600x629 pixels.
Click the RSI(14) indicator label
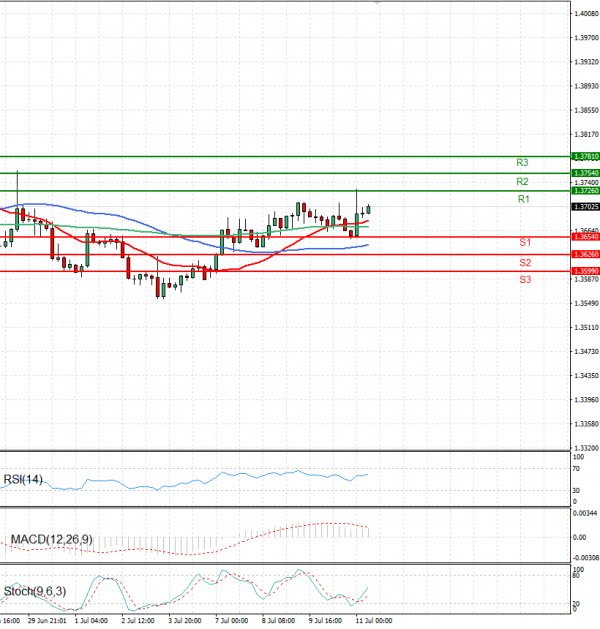(23, 479)
